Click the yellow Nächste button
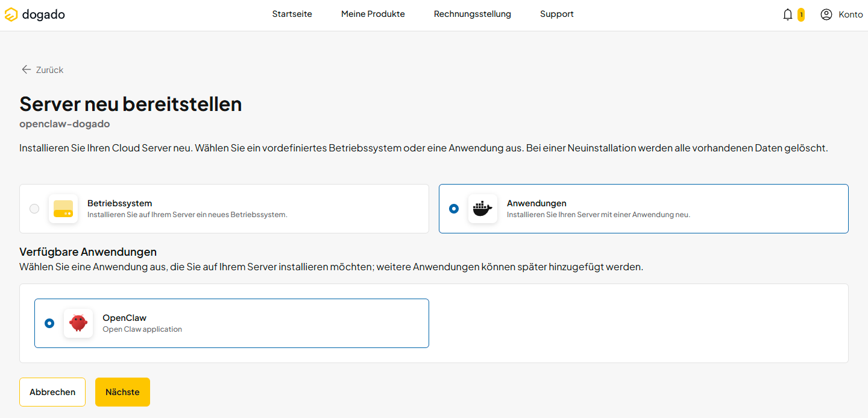Screen dimensions: 868x418 coord(122,392)
